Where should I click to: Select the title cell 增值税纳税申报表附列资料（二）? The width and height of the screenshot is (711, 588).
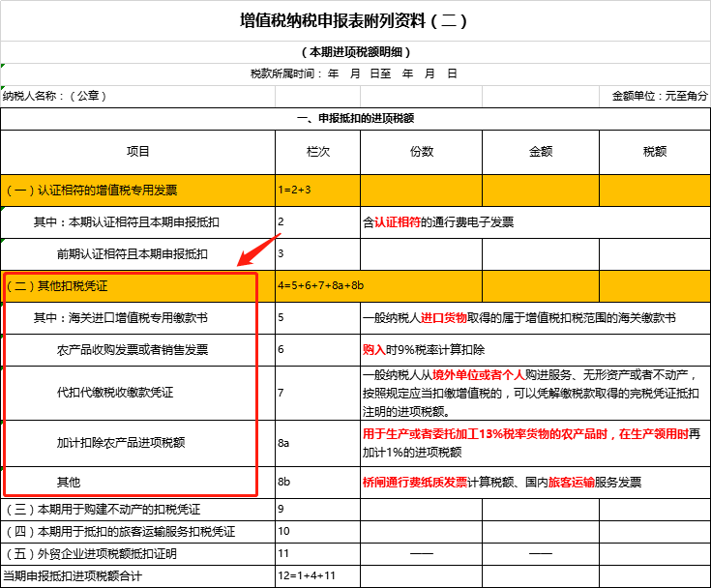pos(355,21)
